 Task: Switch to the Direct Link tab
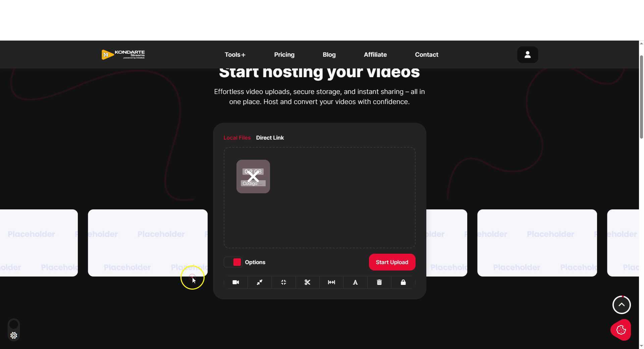[270, 138]
